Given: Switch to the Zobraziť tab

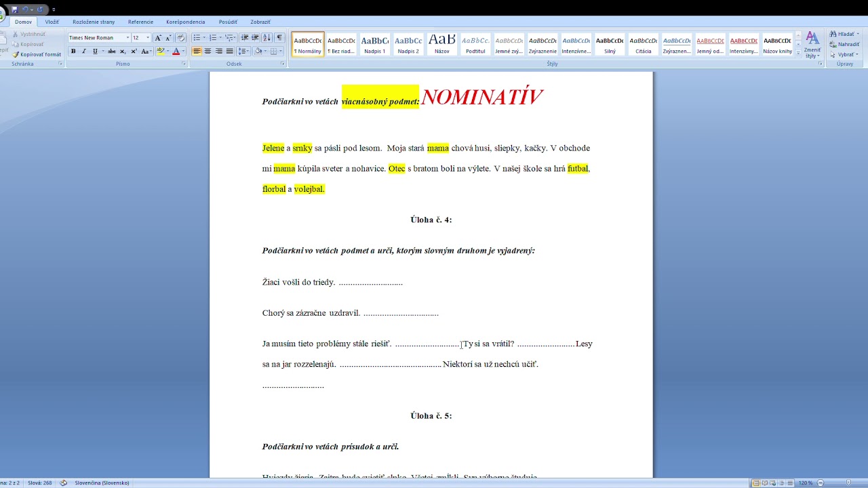Looking at the screenshot, I should 260,22.
